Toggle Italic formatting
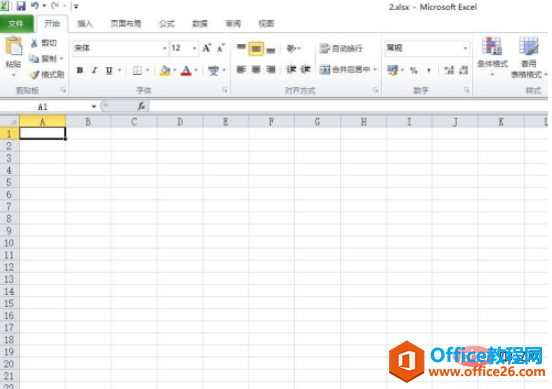The image size is (552, 389). pos(94,70)
